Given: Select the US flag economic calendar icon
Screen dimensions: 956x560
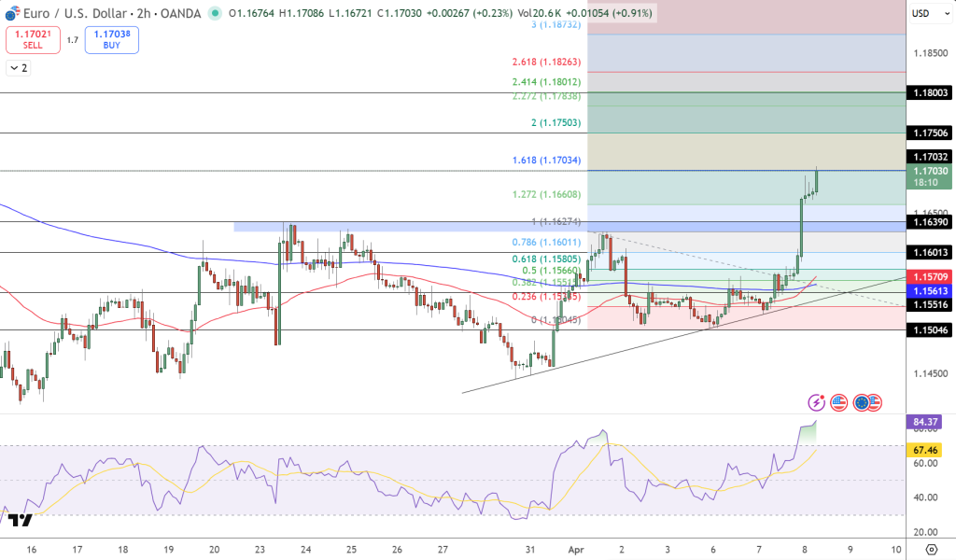Looking at the screenshot, I should [837, 402].
